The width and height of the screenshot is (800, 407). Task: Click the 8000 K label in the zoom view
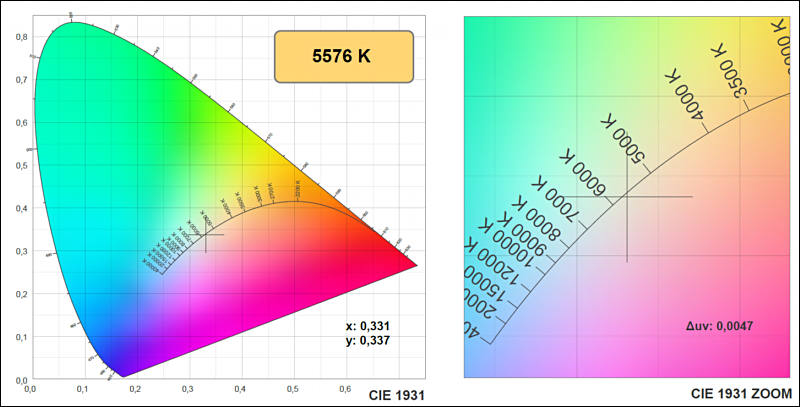(x=535, y=220)
